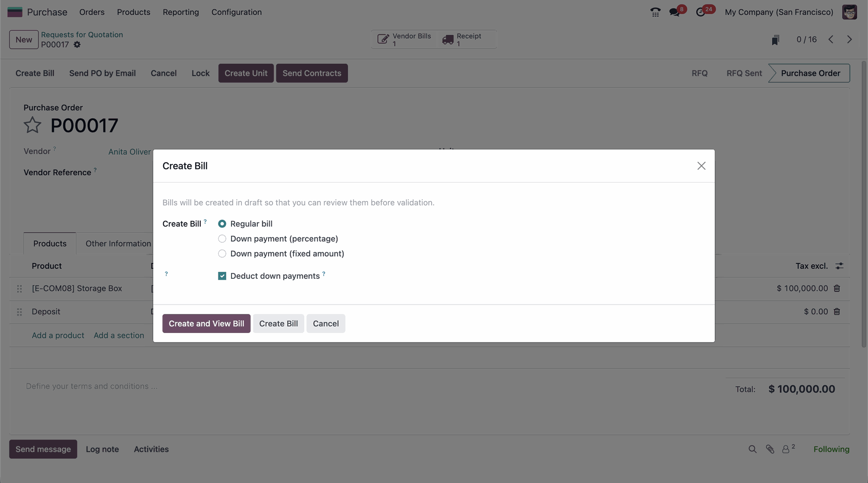Cancel the Create Bill dialog
This screenshot has width=868, height=483.
tap(325, 324)
